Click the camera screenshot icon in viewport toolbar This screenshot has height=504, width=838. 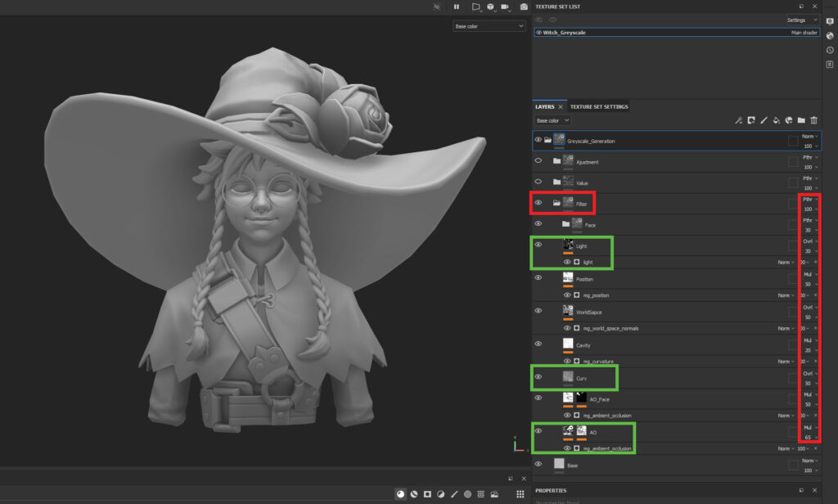(x=524, y=7)
